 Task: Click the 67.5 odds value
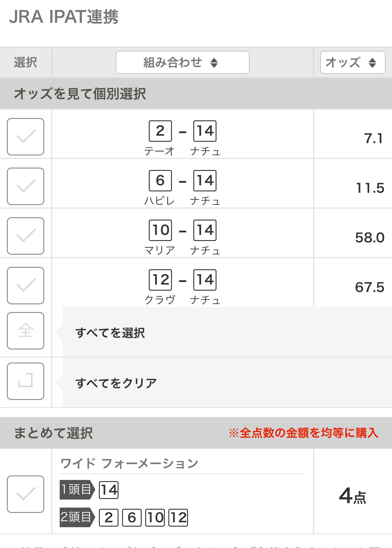tap(370, 287)
